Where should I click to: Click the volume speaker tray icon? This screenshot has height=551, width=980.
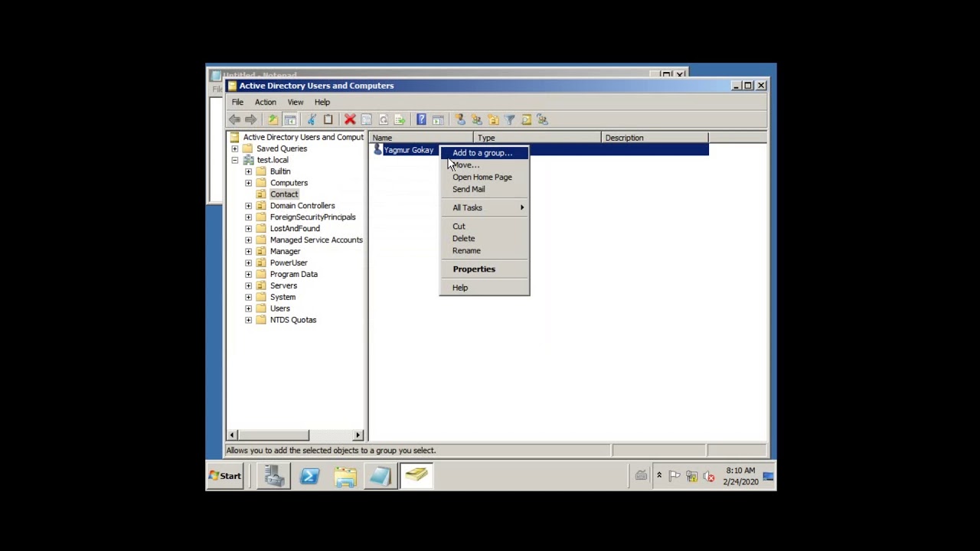pos(708,477)
